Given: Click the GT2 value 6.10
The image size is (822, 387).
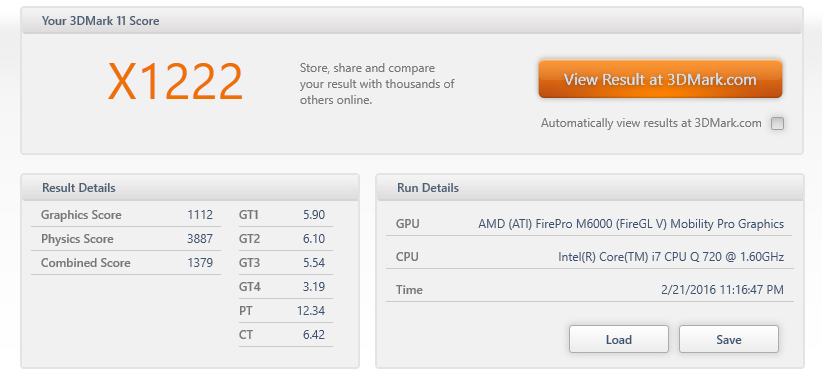Looking at the screenshot, I should coord(313,239).
